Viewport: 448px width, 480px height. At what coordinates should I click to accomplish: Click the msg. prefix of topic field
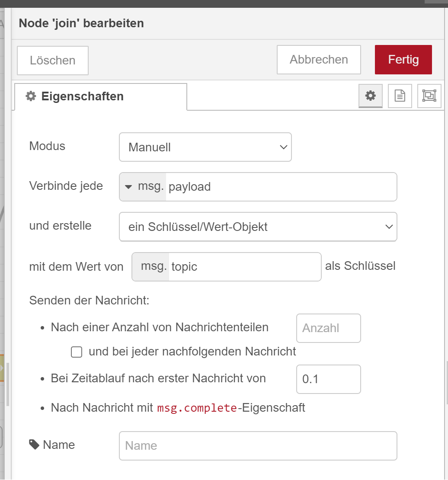[x=153, y=267]
